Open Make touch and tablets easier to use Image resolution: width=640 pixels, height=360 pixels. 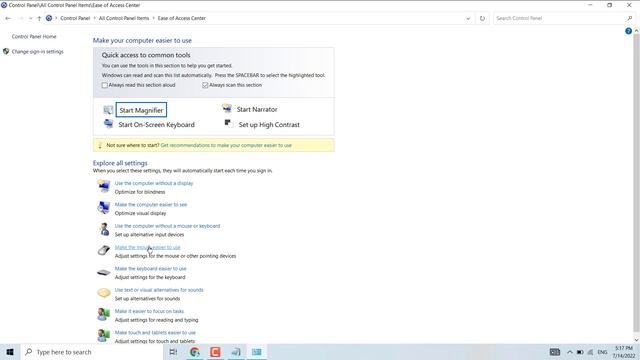[155, 333]
